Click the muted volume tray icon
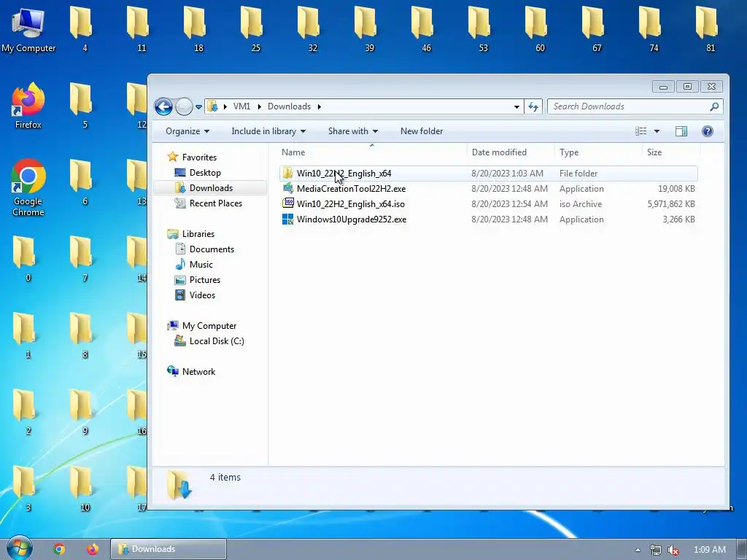 (673, 550)
